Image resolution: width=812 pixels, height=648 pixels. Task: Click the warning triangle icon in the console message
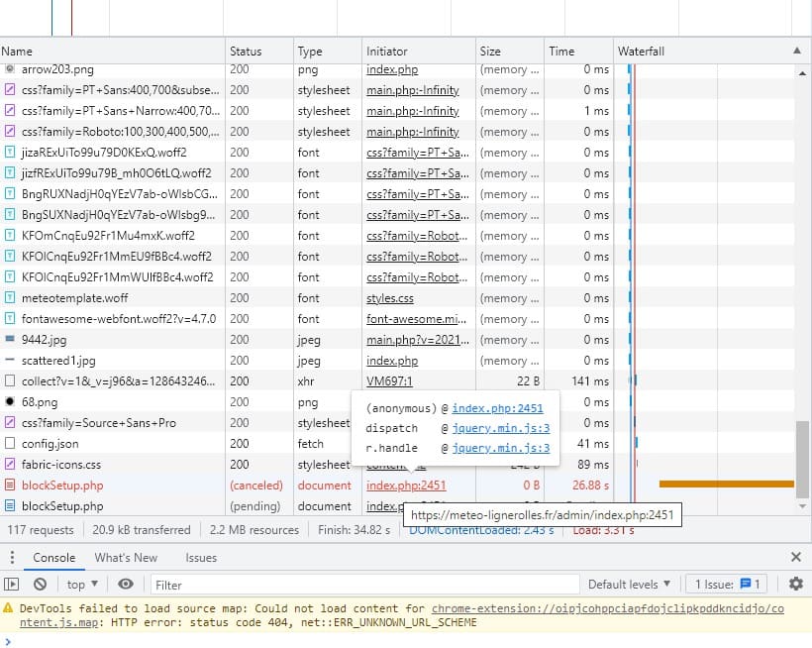click(8, 607)
